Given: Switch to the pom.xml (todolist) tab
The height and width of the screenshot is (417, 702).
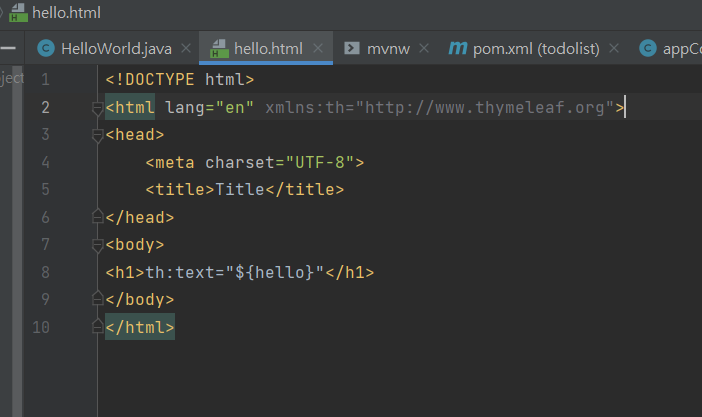Looking at the screenshot, I should click(538, 48).
